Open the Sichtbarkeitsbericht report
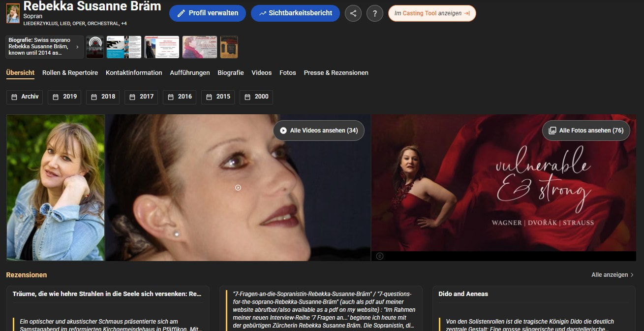The height and width of the screenshot is (331, 644). click(x=295, y=13)
